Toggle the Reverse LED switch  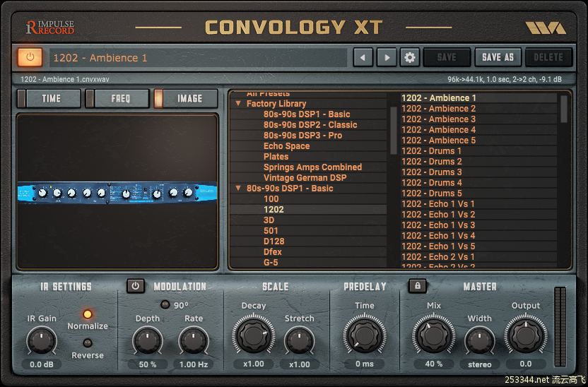point(88,343)
